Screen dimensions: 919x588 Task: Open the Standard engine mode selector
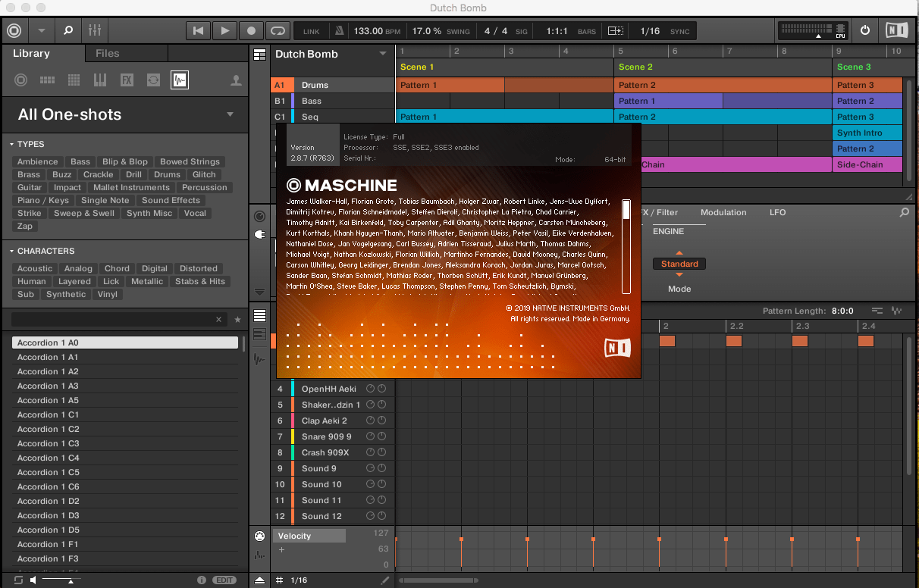click(x=679, y=264)
